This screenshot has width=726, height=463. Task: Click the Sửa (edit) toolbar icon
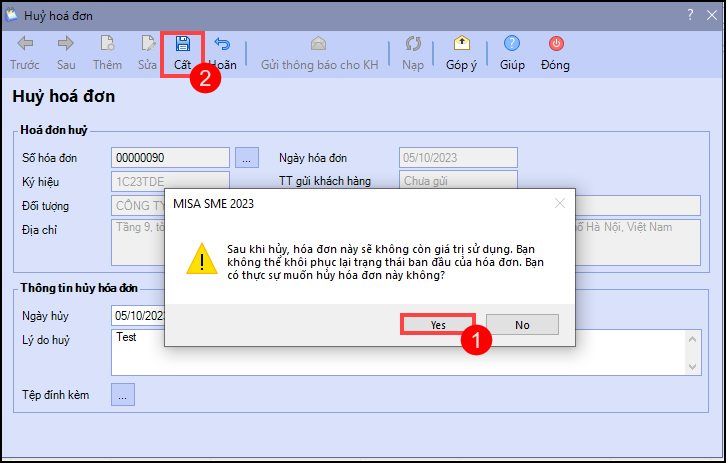(148, 44)
